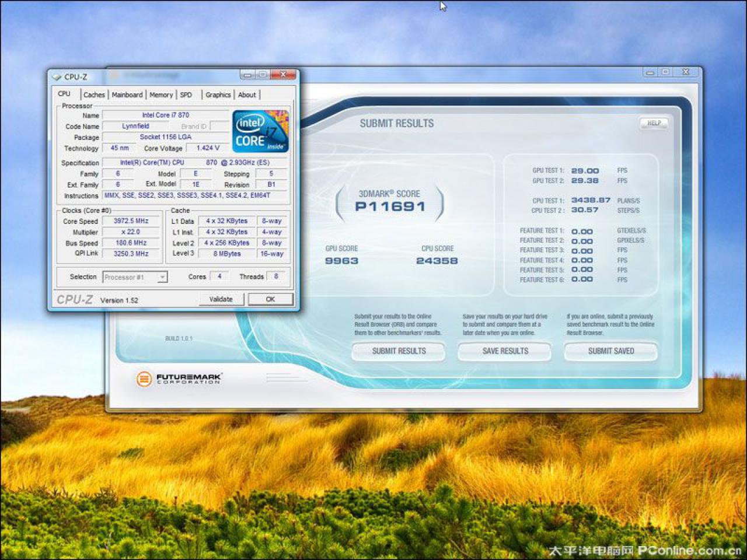This screenshot has height=560, width=747.
Task: Maximize the 3DMark Vantage window
Action: click(x=665, y=72)
